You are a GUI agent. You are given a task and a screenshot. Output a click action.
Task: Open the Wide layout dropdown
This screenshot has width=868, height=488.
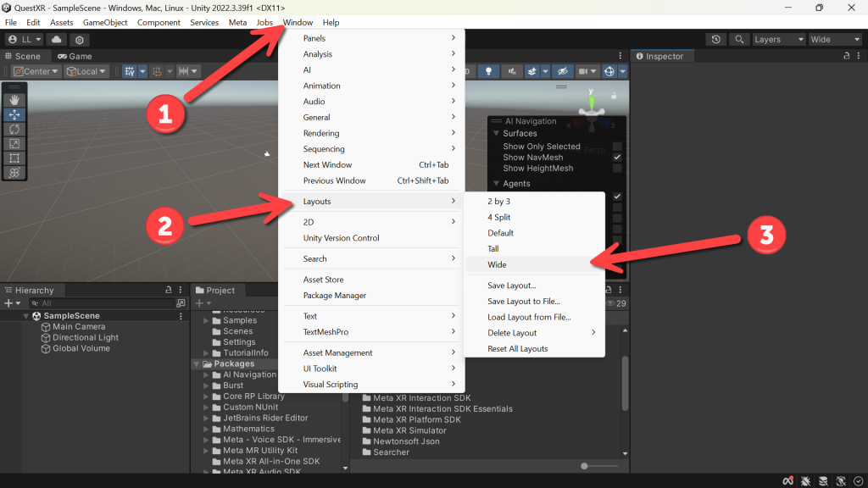[835, 39]
